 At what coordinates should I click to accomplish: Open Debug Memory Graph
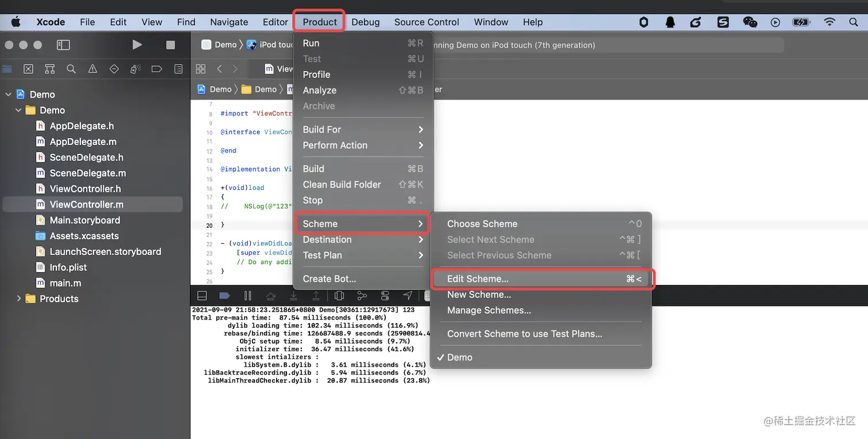click(362, 296)
